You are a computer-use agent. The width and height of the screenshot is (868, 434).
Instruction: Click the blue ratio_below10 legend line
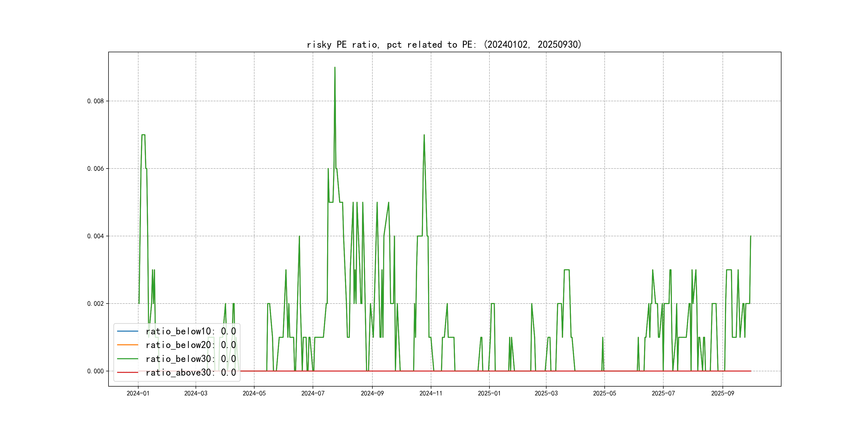(x=127, y=331)
